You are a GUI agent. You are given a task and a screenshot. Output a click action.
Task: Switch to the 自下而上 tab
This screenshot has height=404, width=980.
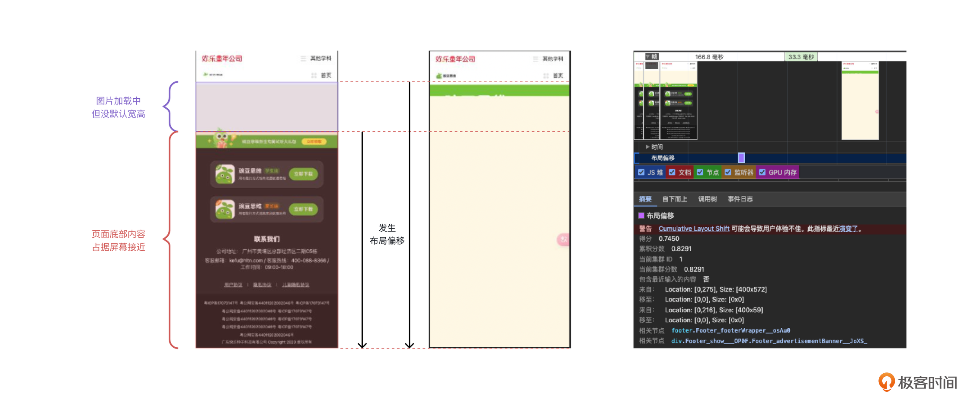tap(675, 199)
